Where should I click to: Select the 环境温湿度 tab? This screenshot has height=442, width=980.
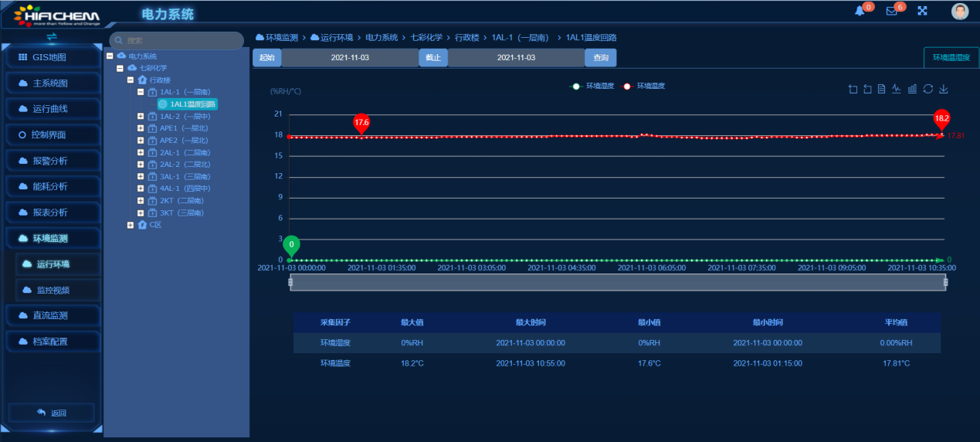pyautogui.click(x=951, y=58)
